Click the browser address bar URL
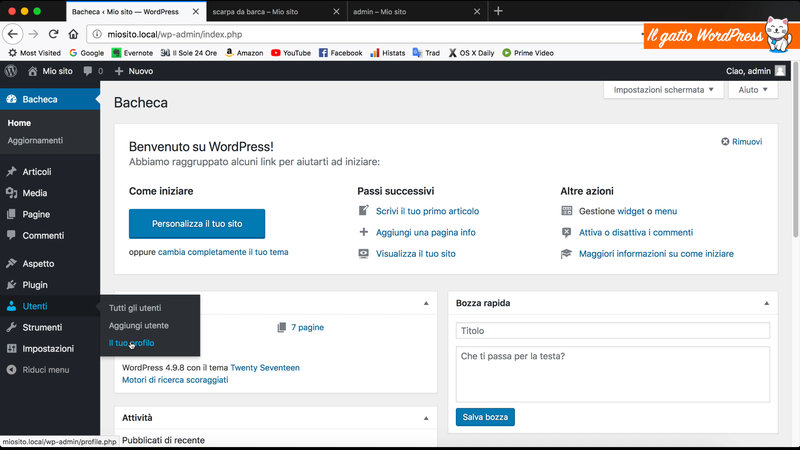Image resolution: width=800 pixels, height=450 pixels. coord(174,34)
